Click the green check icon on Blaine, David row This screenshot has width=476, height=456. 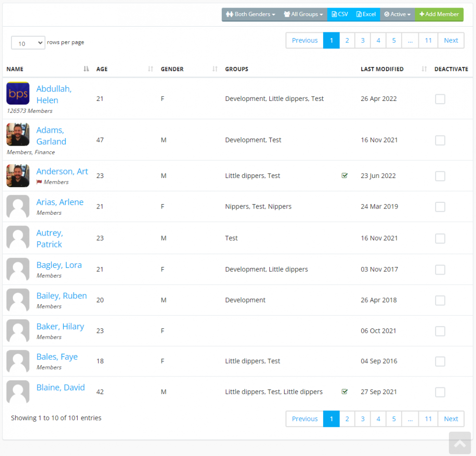pos(345,392)
